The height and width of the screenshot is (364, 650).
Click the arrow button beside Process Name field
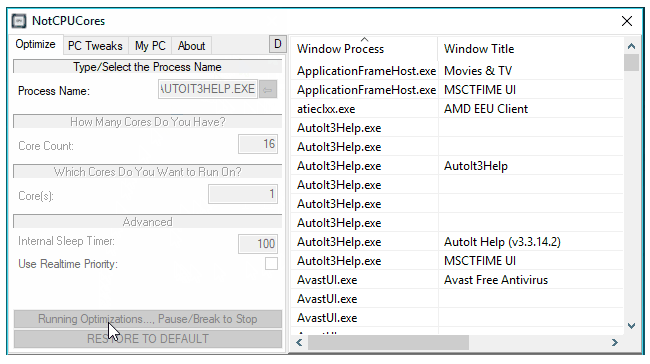coord(268,90)
